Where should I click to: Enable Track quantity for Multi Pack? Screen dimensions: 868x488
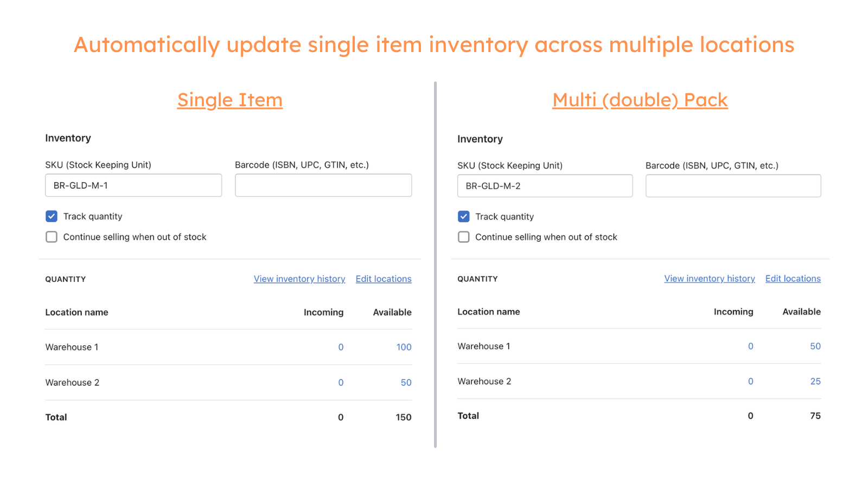point(463,216)
